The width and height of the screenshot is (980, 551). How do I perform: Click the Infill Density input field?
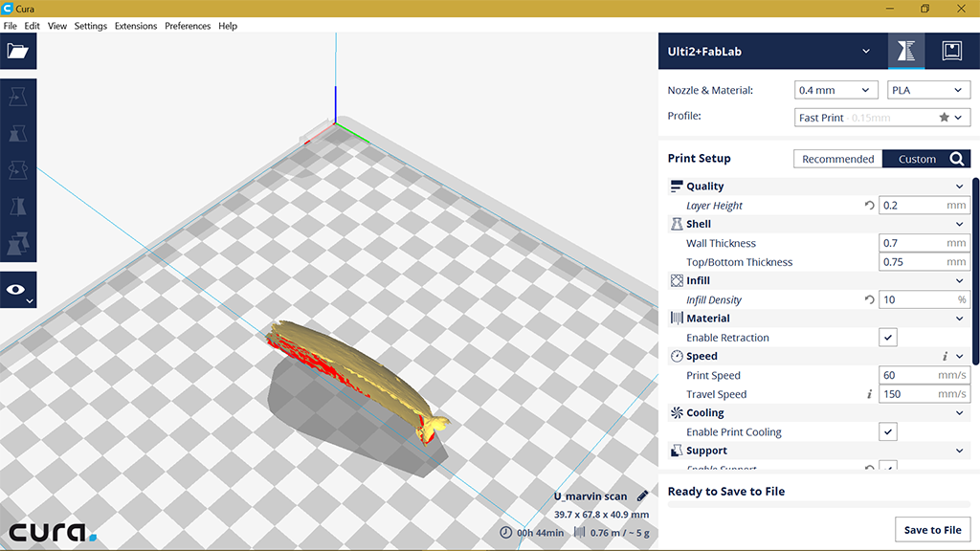[924, 299]
